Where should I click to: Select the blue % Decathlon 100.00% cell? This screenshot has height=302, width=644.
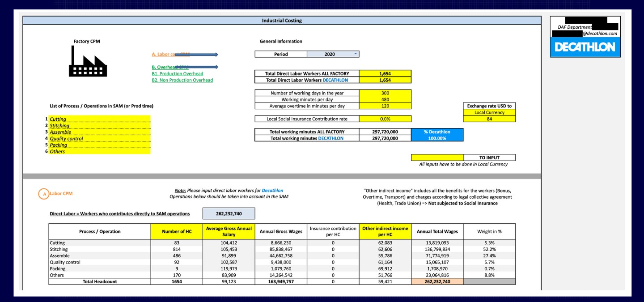click(x=437, y=138)
